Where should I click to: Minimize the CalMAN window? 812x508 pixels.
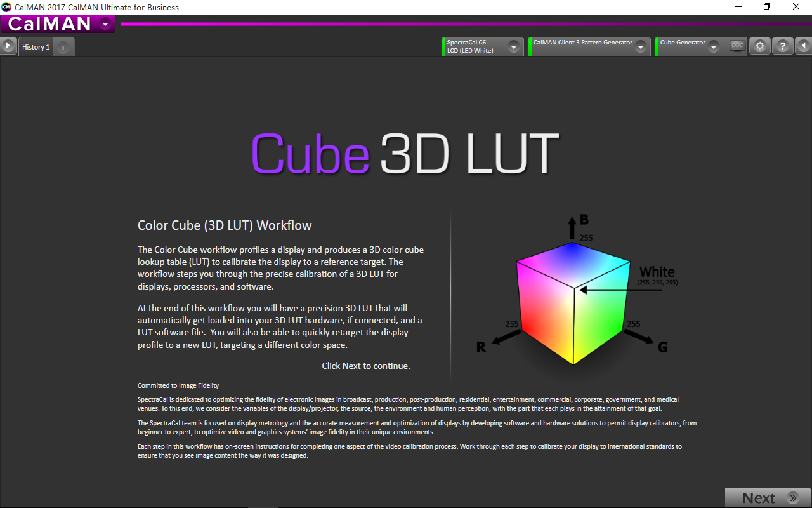(x=738, y=7)
